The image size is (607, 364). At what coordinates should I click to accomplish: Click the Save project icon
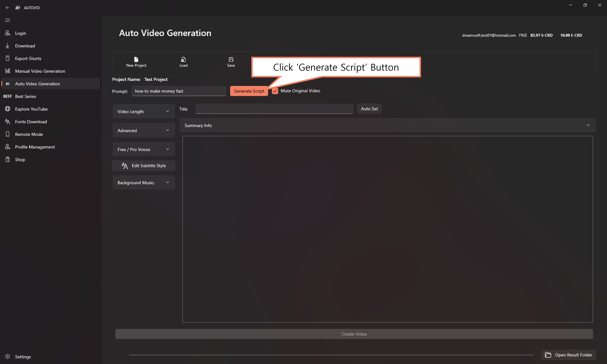coord(231,59)
